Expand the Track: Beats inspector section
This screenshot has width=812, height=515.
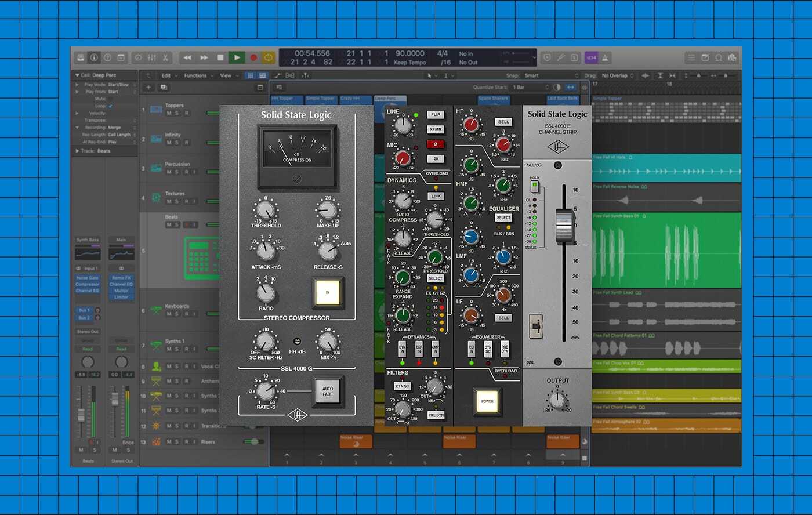[77, 151]
